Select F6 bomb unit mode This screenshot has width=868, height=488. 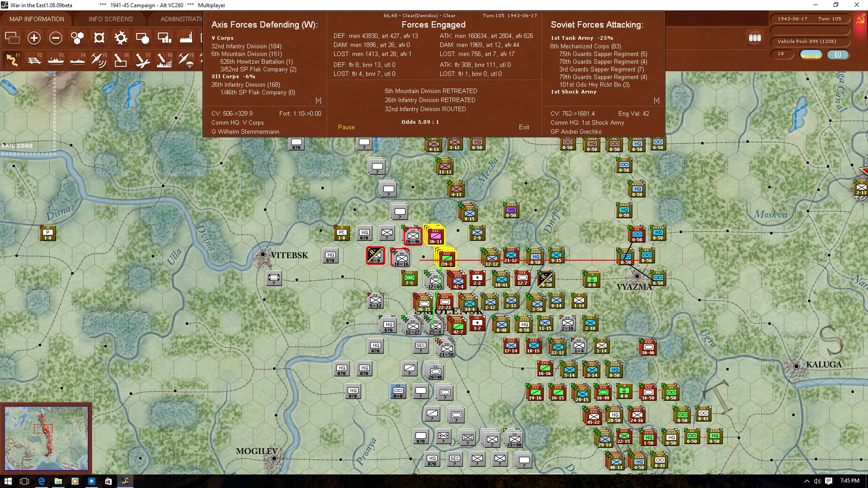pyautogui.click(x=121, y=60)
